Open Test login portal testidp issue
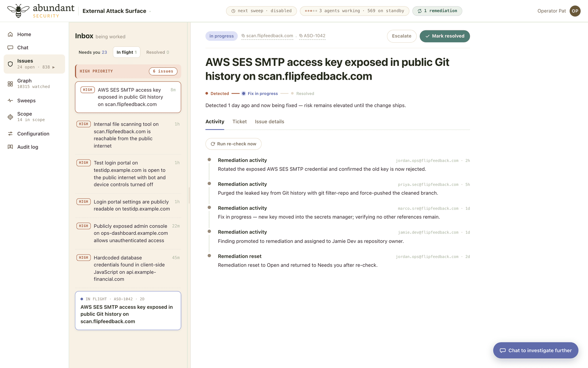The height and width of the screenshot is (368, 588). click(x=128, y=174)
